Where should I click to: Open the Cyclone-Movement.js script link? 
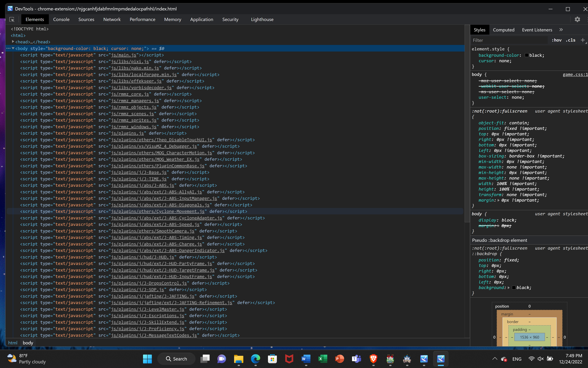158,211
